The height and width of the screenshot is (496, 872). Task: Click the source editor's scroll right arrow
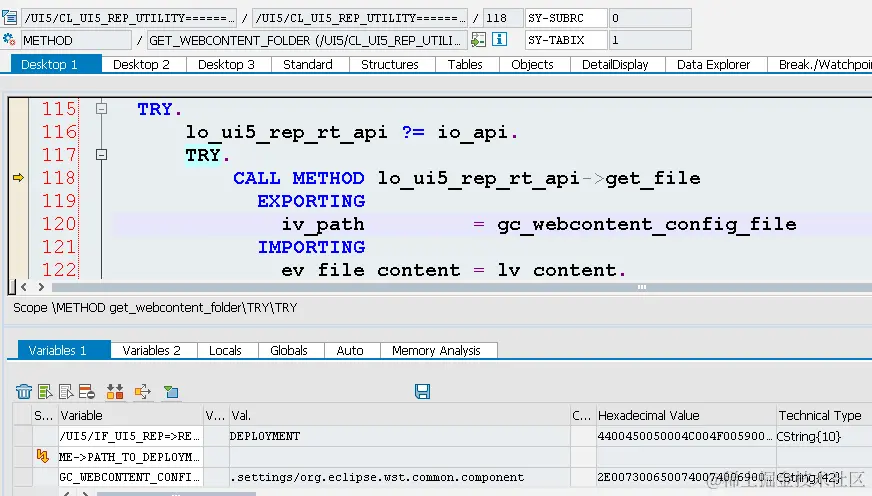tap(41, 287)
